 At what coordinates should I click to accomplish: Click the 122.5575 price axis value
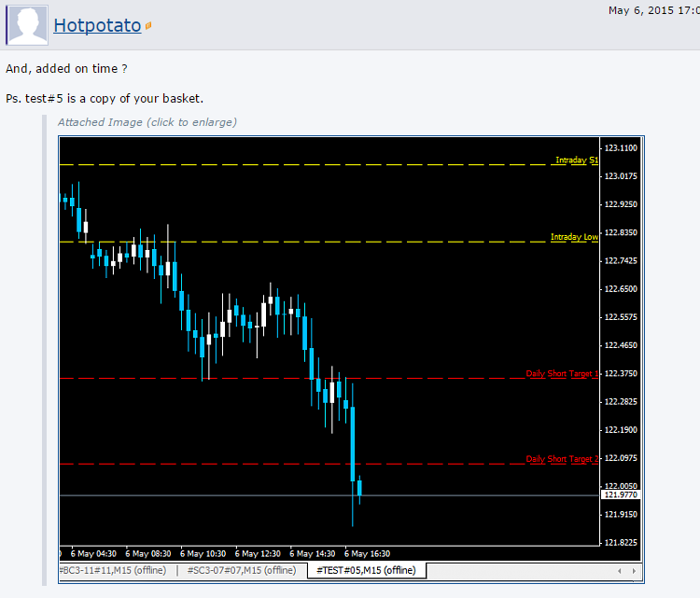[621, 317]
